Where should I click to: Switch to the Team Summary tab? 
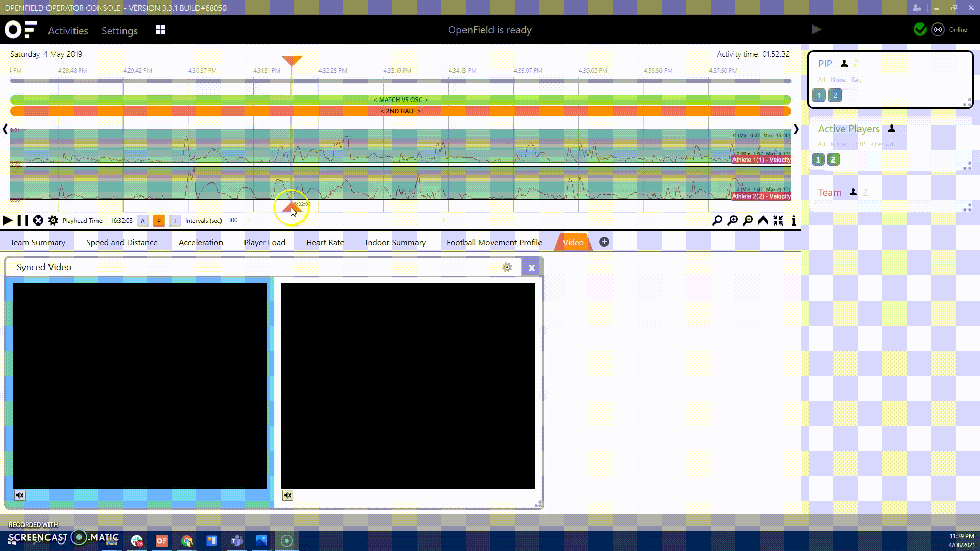coord(38,243)
